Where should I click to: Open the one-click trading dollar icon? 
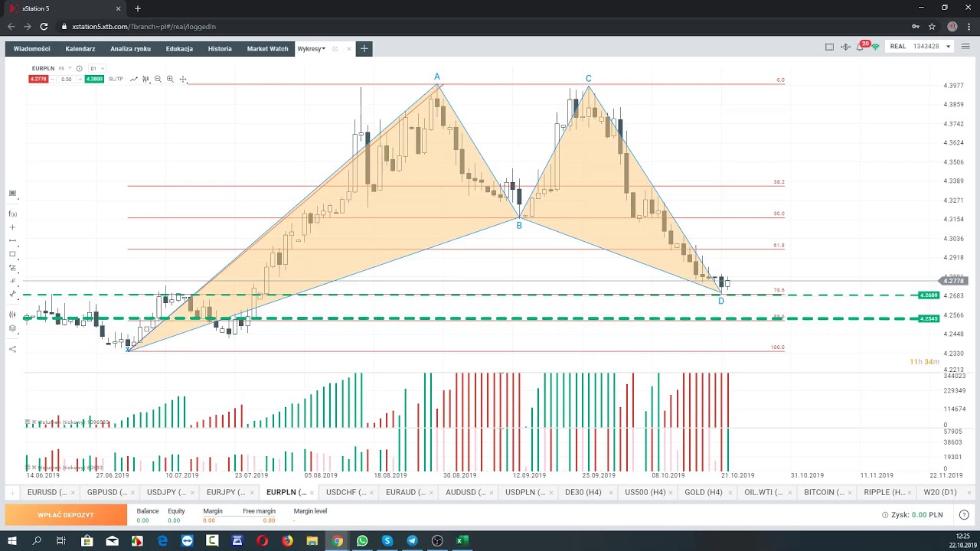[x=845, y=47]
